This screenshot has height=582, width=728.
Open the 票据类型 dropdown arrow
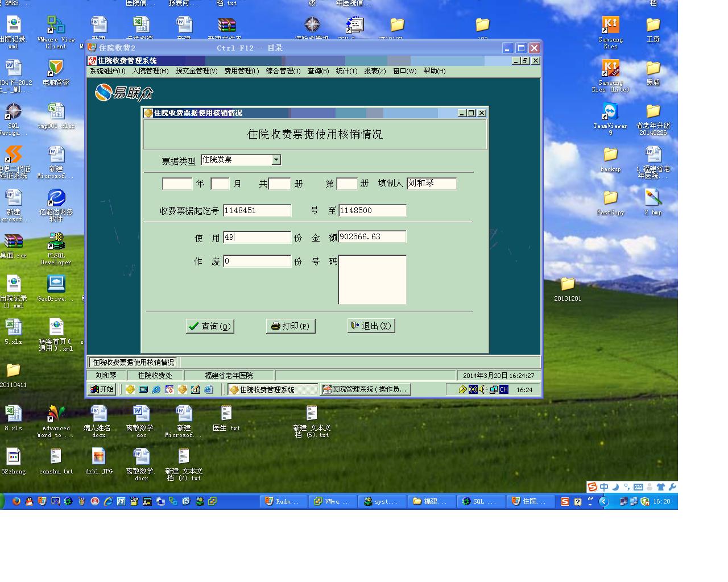(276, 160)
